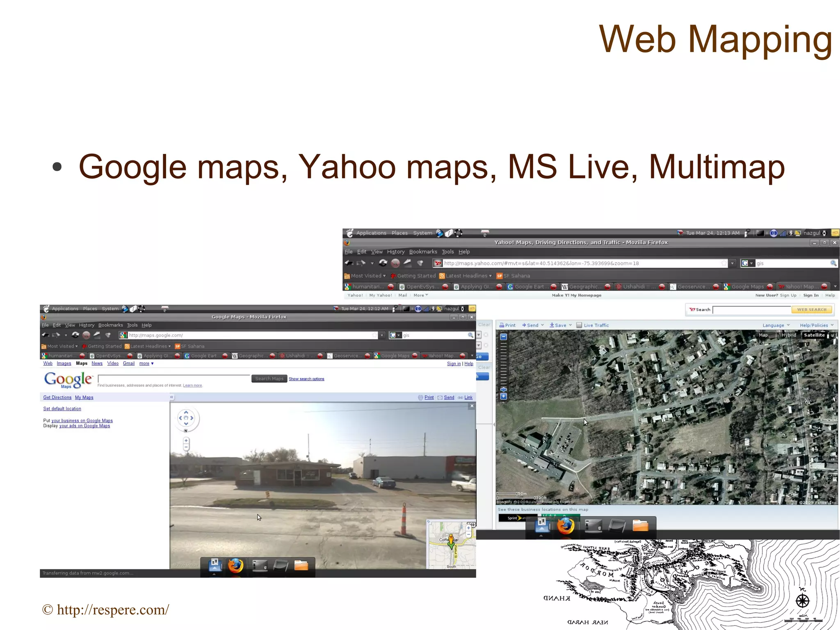Screen dimensions: 840x630
Task: Toggle Live Traffic checkbox on Yahoo Maps
Action: (579, 325)
